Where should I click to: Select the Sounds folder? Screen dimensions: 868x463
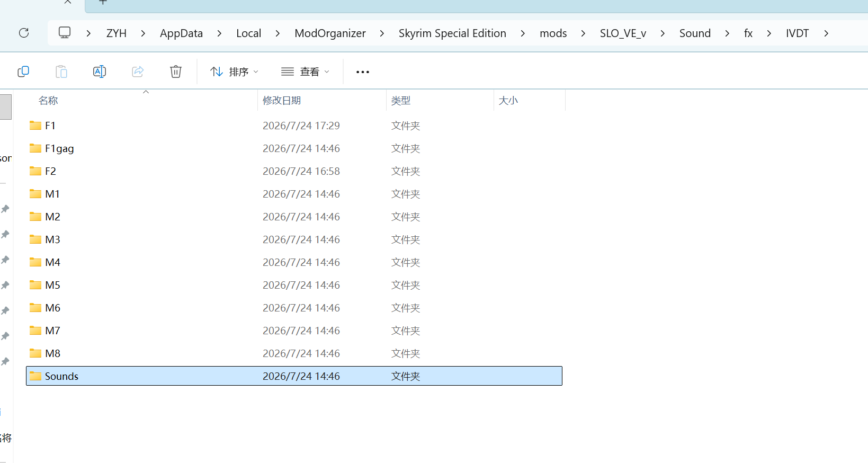294,376
